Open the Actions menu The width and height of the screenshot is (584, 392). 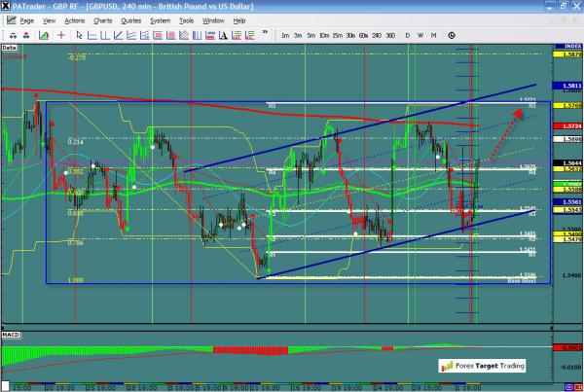pyautogui.click(x=75, y=20)
